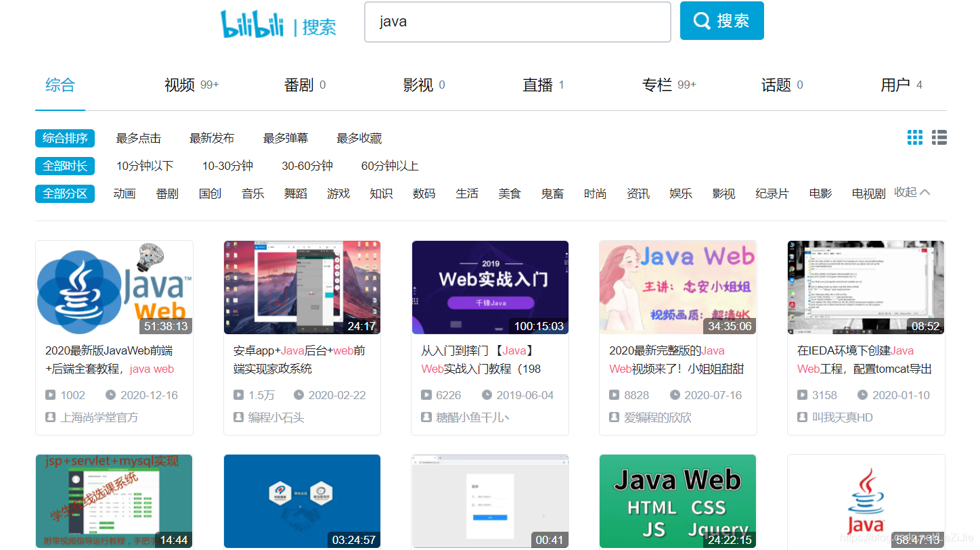980x550 pixels.
Task: Open title 2020最新版JavaWeb前端+后端全套教程
Action: 110,360
